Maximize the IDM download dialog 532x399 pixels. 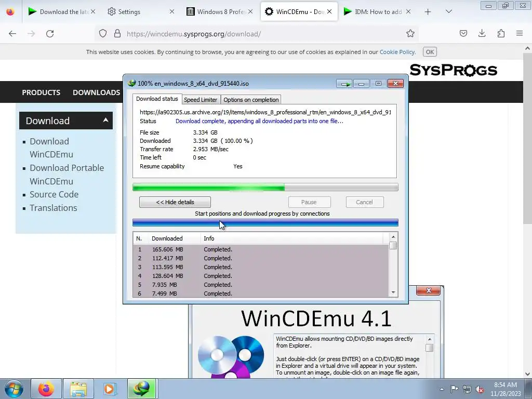click(378, 84)
